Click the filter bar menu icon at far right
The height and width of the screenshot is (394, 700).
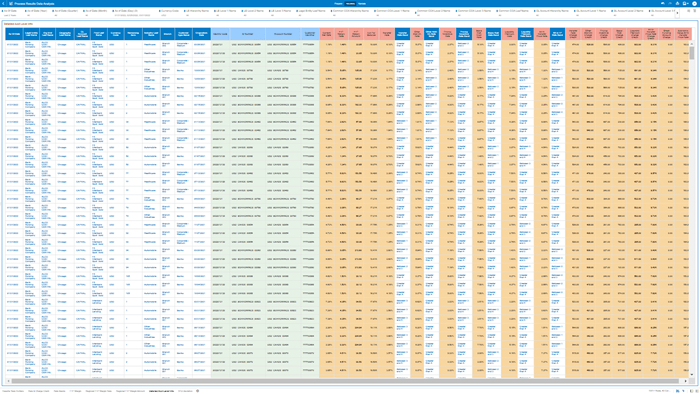[x=695, y=11]
